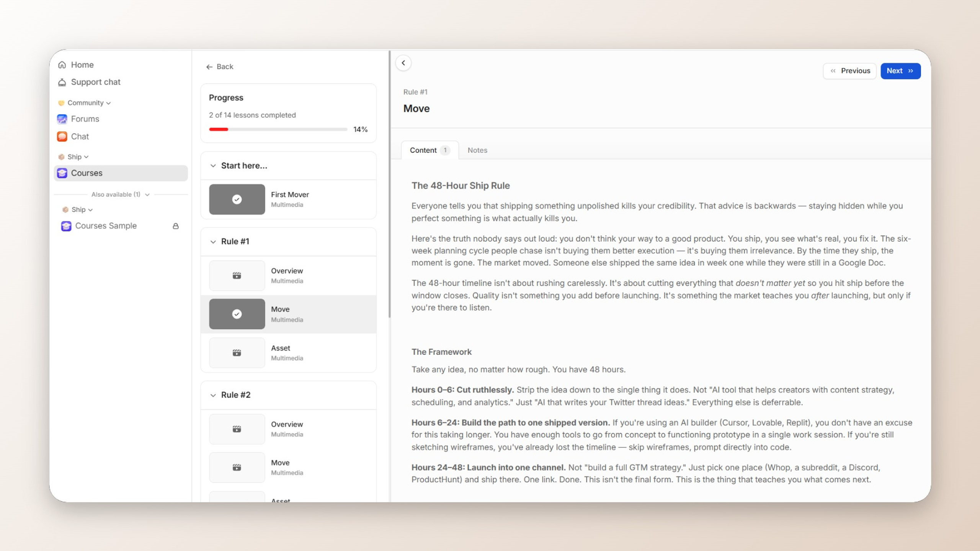Collapse sidebar with the round chevron button
The width and height of the screenshot is (980, 551).
click(x=403, y=63)
